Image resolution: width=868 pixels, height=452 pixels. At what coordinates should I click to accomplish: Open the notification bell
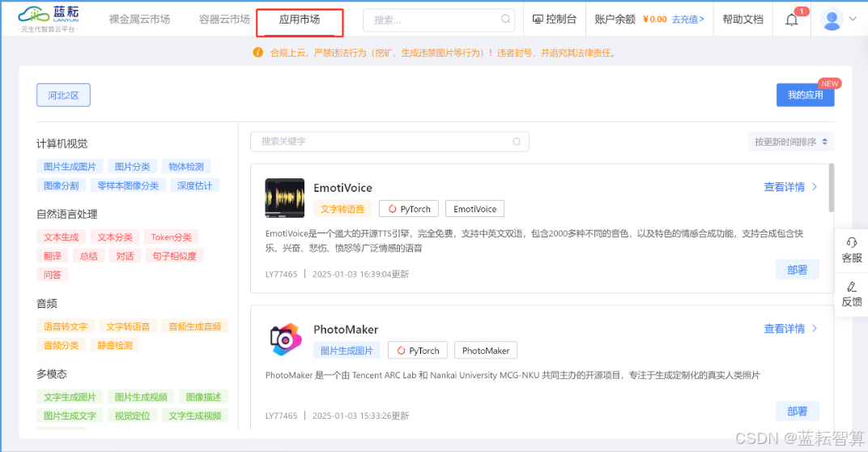point(792,20)
